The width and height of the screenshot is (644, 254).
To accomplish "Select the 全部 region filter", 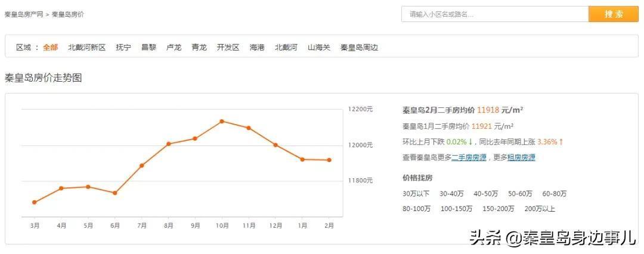I will click(51, 47).
